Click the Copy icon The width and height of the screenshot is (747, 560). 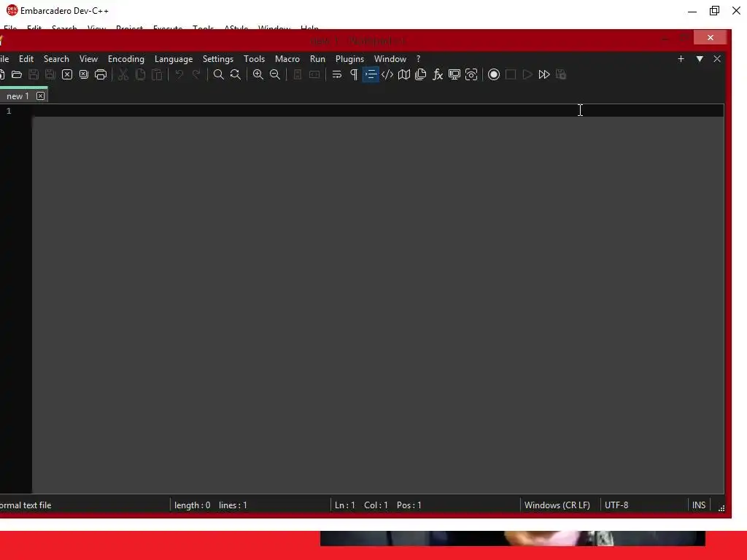point(140,74)
